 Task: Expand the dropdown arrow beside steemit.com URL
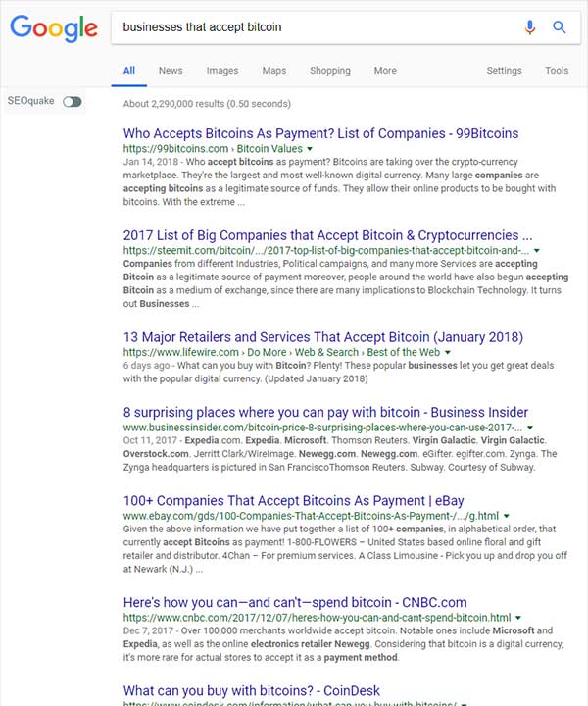(537, 251)
